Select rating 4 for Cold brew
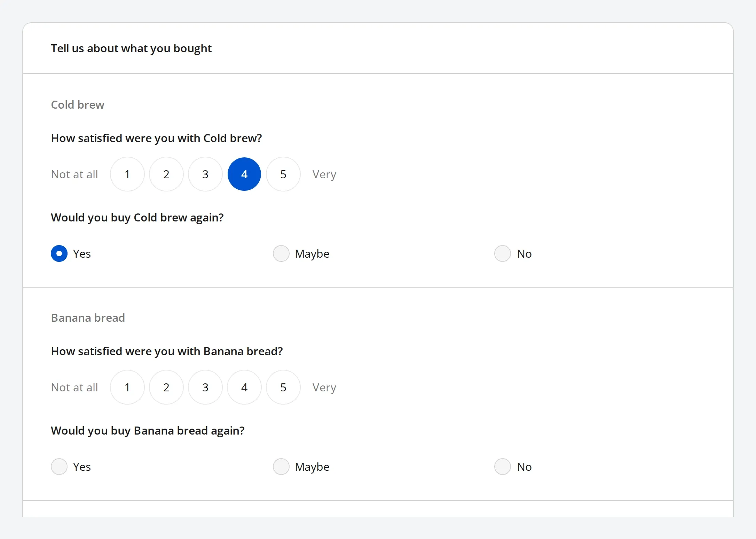This screenshot has height=539, width=756. pyautogui.click(x=244, y=174)
